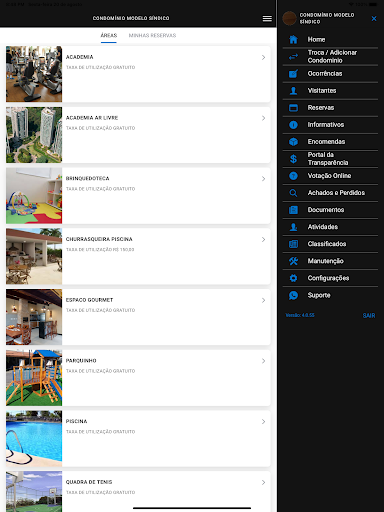
Task: Expand Piscina row chevron
Action: pyautogui.click(x=263, y=422)
